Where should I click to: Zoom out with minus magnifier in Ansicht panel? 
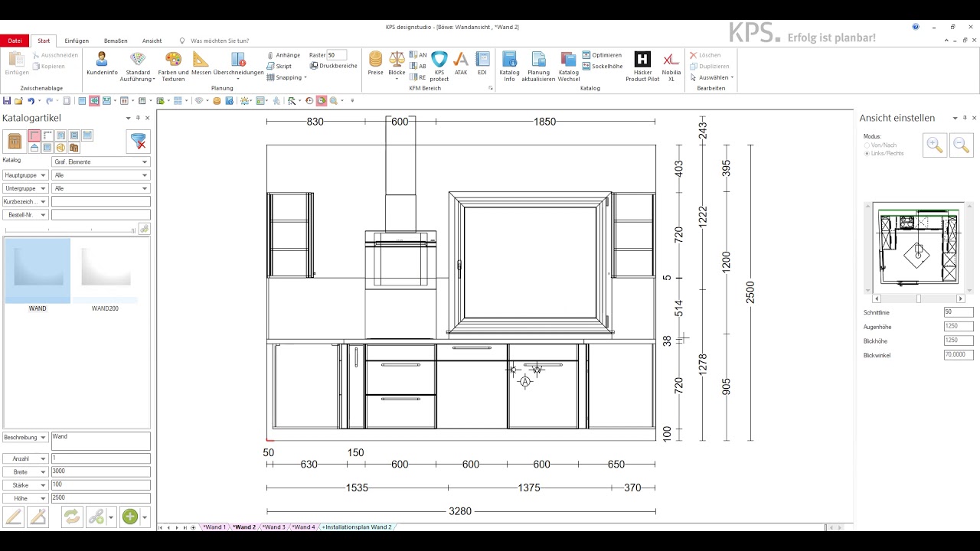click(962, 145)
